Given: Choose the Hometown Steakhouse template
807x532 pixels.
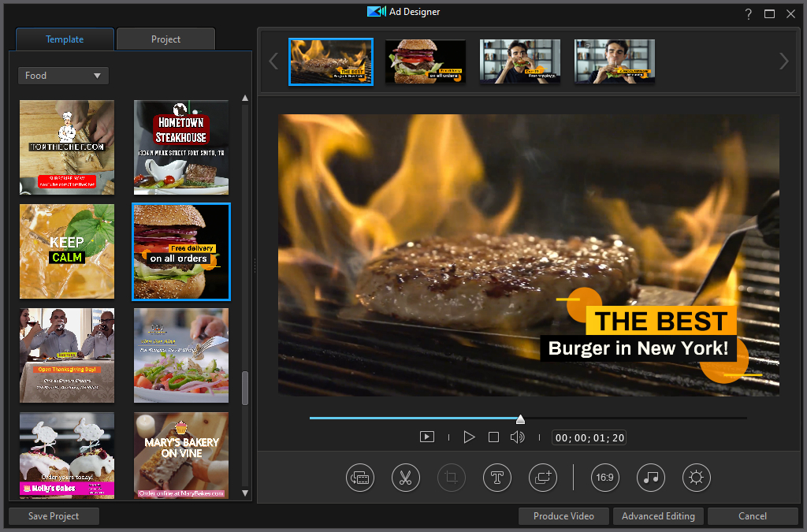Looking at the screenshot, I should (181, 147).
